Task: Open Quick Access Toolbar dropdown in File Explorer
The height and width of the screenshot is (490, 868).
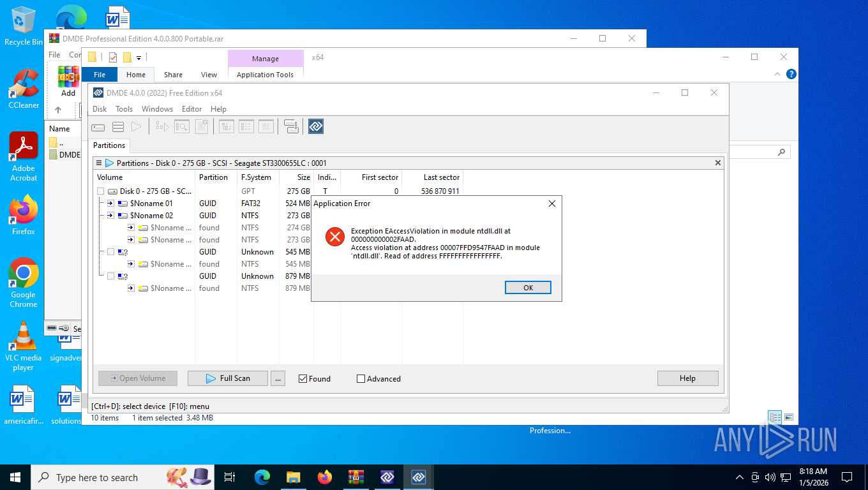Action: [138, 57]
